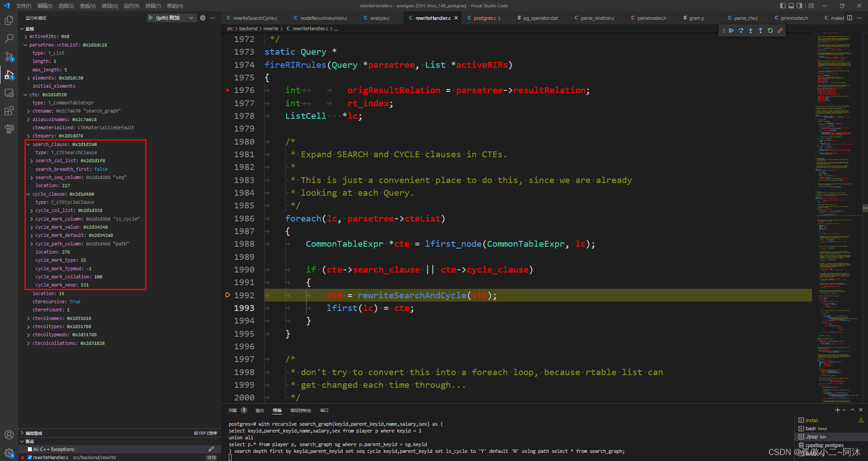Expand cycle_mark_column "is_cycle" node
868x461 pixels.
coord(31,219)
